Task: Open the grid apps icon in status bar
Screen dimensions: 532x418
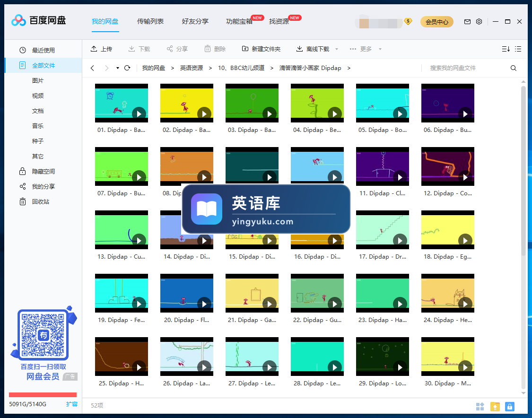Action: tap(480, 406)
